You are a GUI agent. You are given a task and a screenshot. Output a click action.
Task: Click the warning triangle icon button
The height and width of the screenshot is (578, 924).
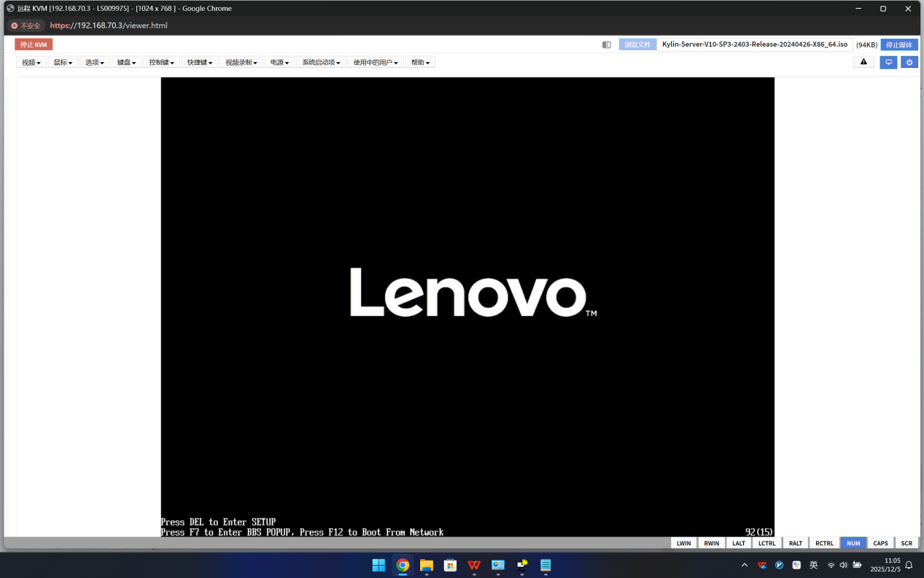click(863, 62)
